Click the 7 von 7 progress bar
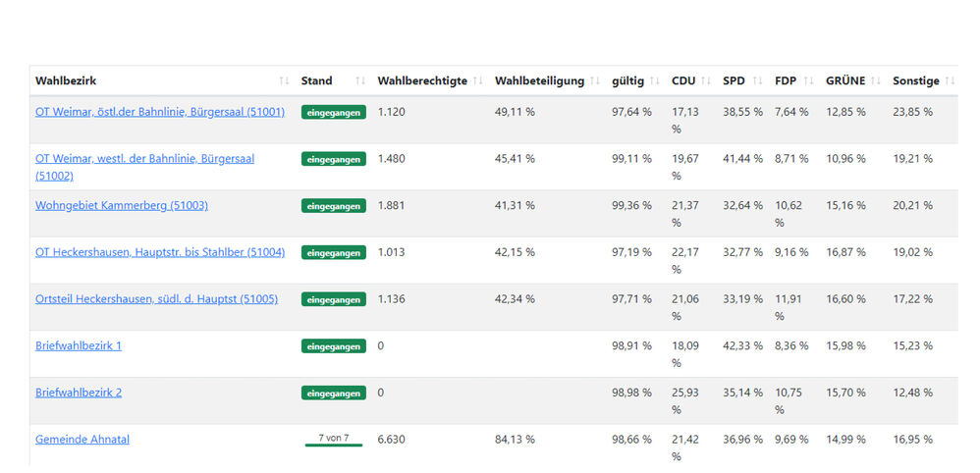The image size is (980, 473). pos(334,440)
